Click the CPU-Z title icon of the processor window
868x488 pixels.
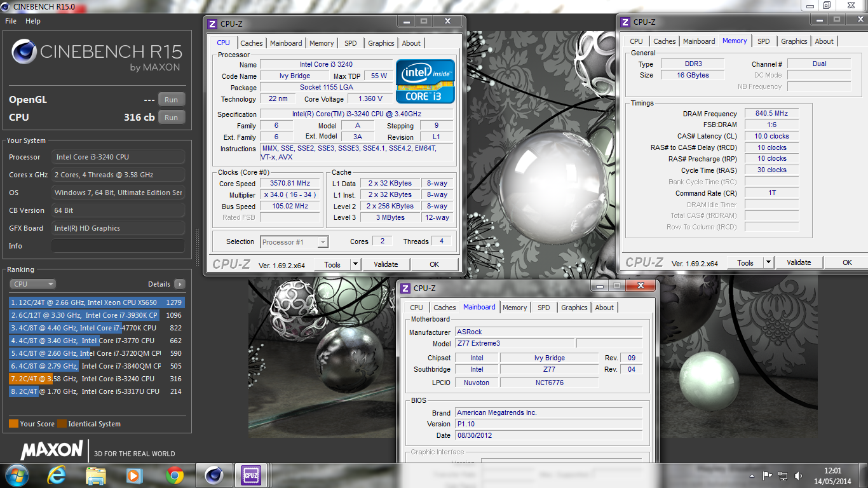pos(212,24)
